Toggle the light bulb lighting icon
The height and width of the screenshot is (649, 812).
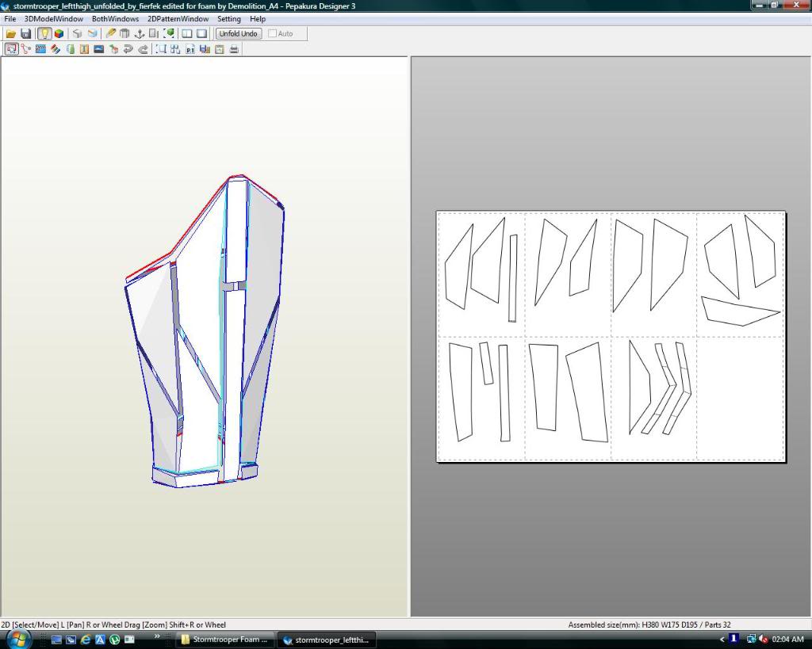[44, 33]
